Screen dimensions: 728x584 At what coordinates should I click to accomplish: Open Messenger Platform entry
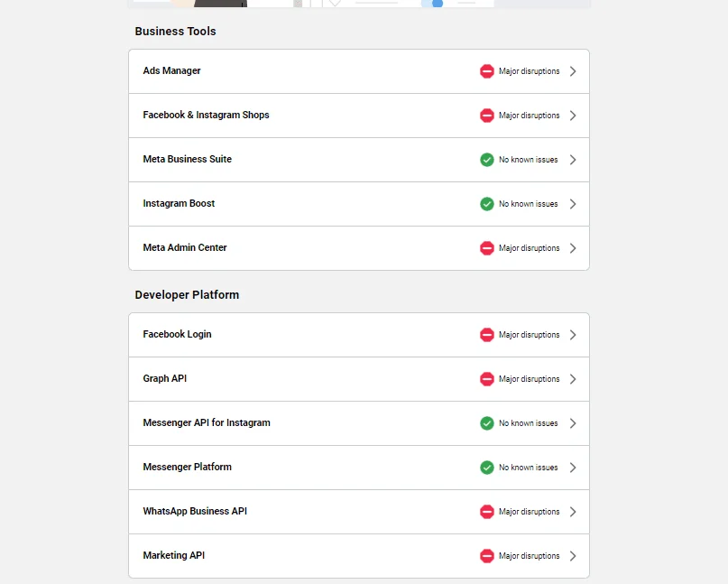pos(359,468)
